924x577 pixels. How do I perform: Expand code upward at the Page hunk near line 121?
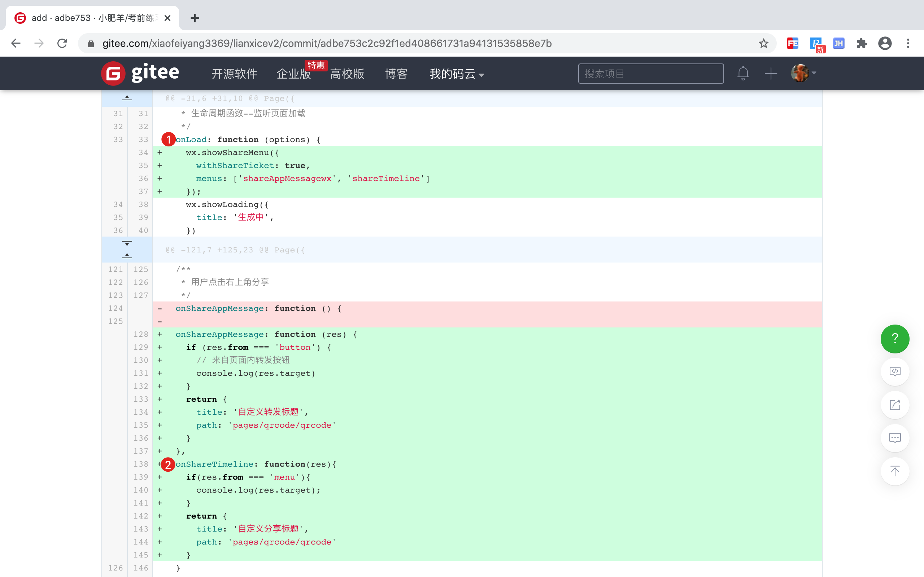click(x=127, y=255)
